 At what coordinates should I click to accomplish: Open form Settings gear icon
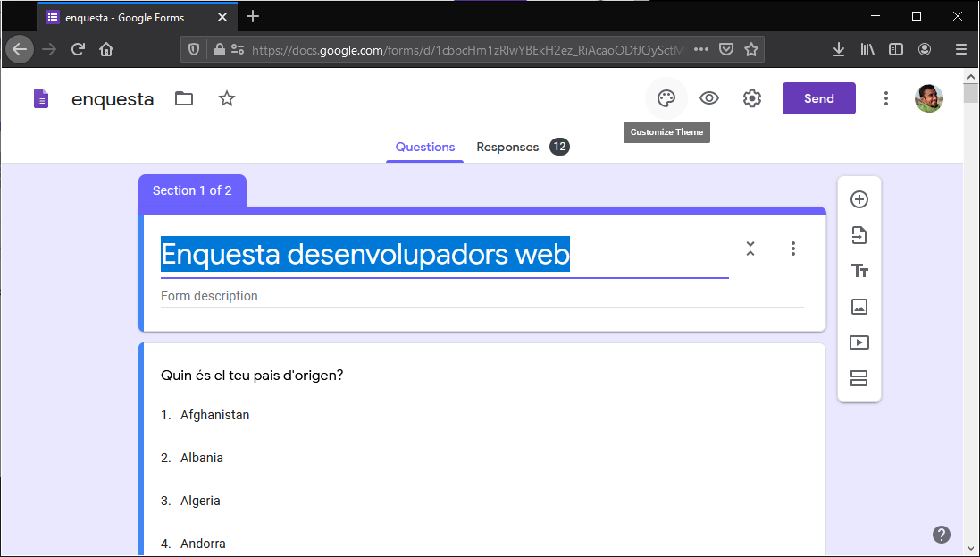coord(752,98)
